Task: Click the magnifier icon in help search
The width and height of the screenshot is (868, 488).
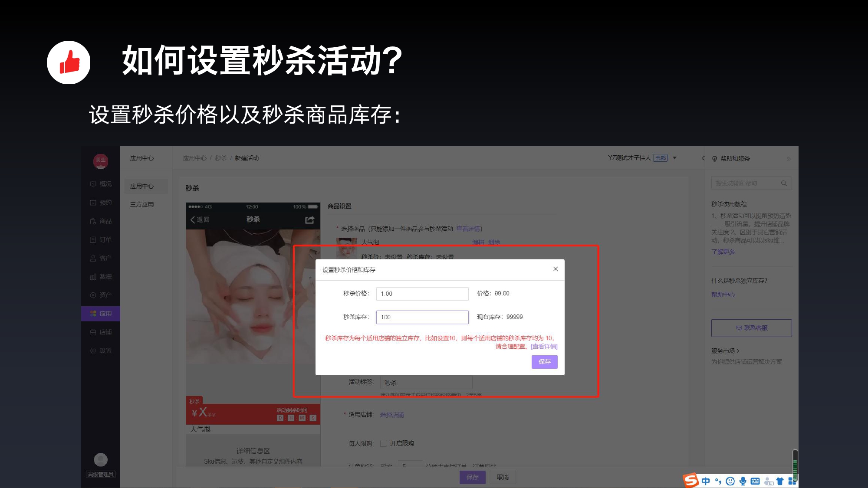Action: (784, 183)
